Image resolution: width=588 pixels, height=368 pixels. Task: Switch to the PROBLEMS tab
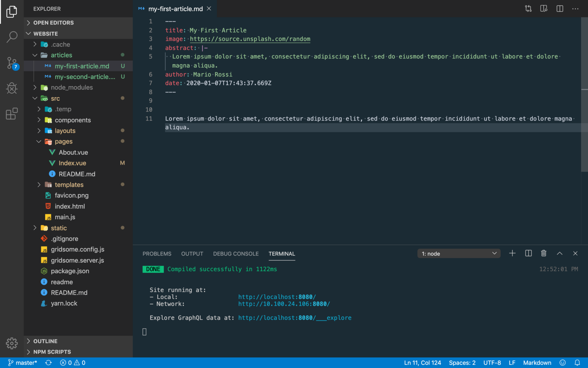coord(157,254)
